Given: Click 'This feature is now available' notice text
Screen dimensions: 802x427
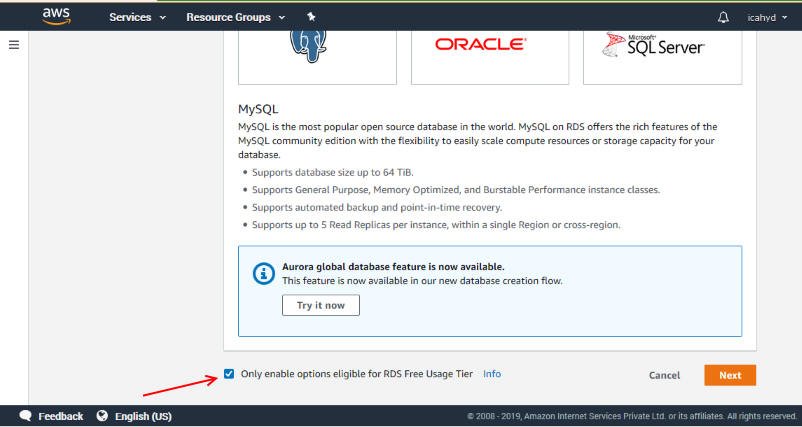Looking at the screenshot, I should click(x=422, y=281).
